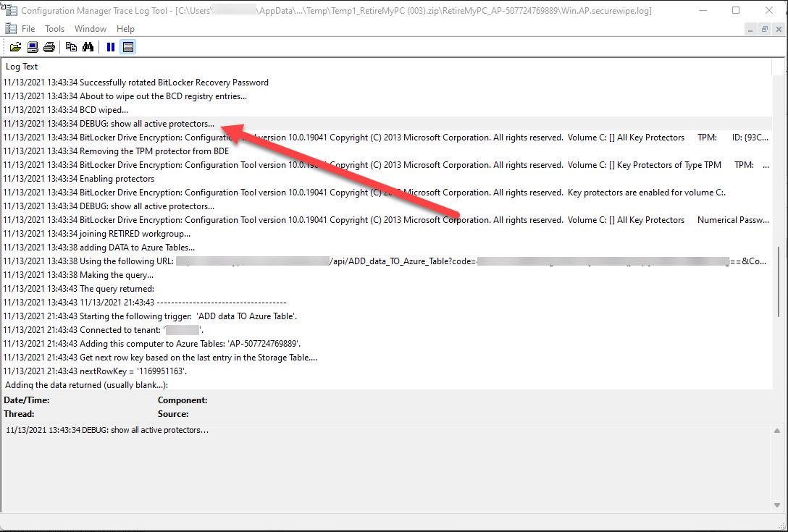
Task: Select the 'Using the following URL' log line
Action: click(387, 261)
